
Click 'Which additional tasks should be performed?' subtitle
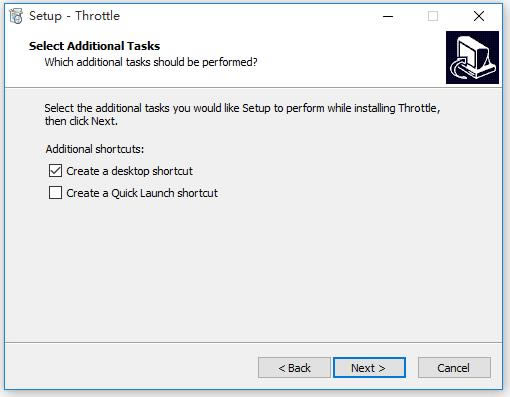151,62
